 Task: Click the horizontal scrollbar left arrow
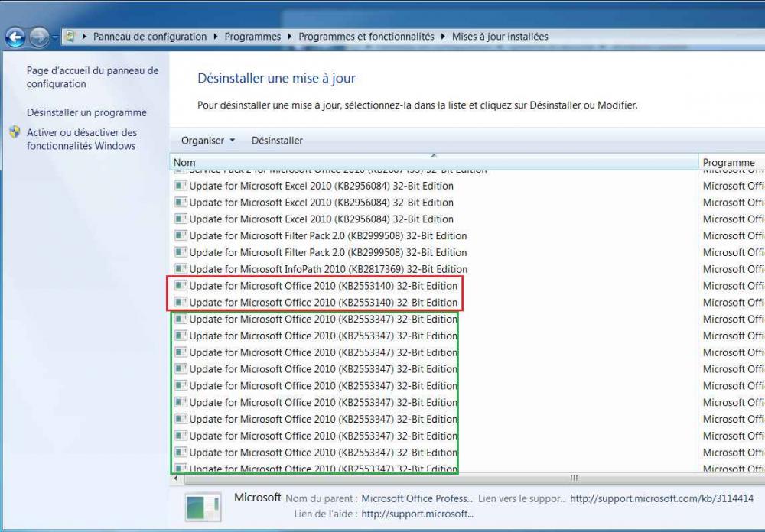(176, 478)
